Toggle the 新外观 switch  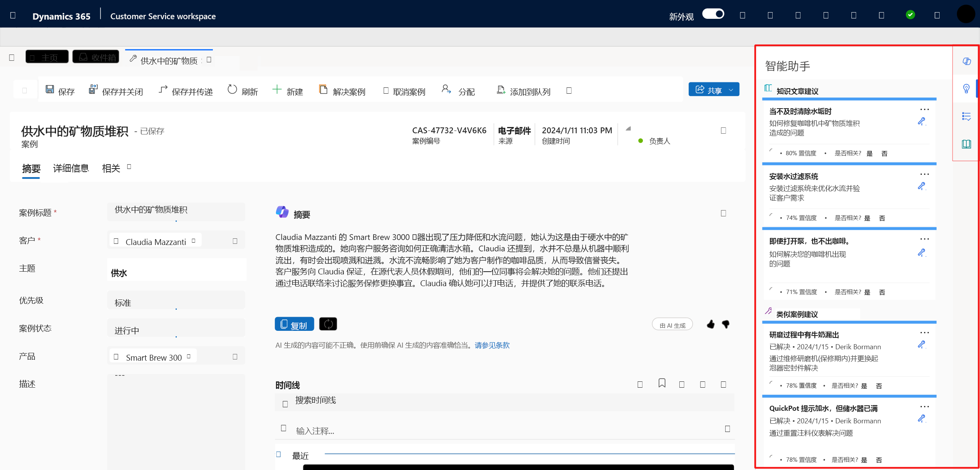coord(713,14)
